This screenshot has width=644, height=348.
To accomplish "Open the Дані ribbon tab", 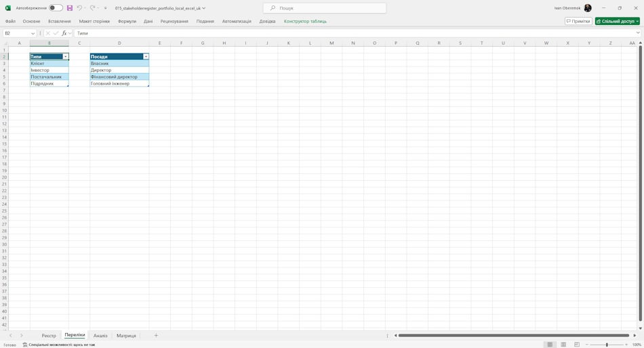I will pos(148,22).
